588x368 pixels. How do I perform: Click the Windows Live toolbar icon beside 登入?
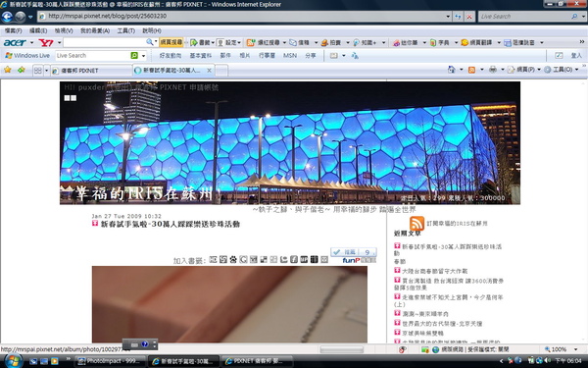(559, 56)
